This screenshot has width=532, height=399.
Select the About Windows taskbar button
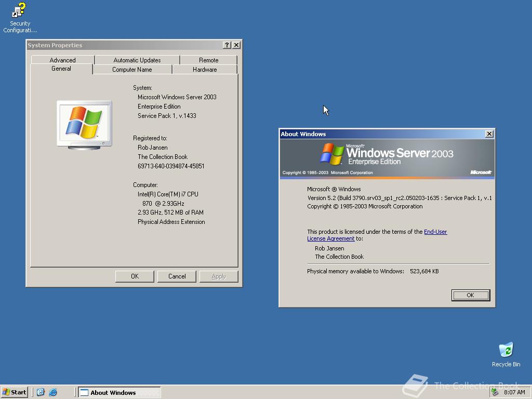[119, 392]
